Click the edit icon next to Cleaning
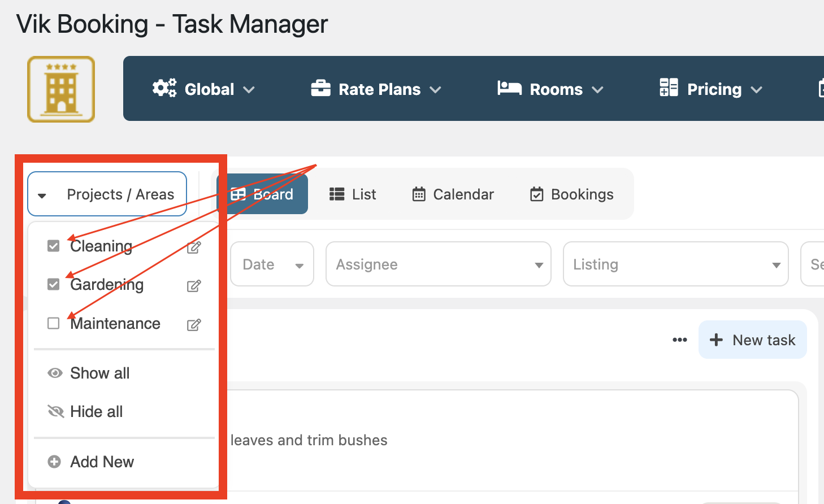 point(194,247)
